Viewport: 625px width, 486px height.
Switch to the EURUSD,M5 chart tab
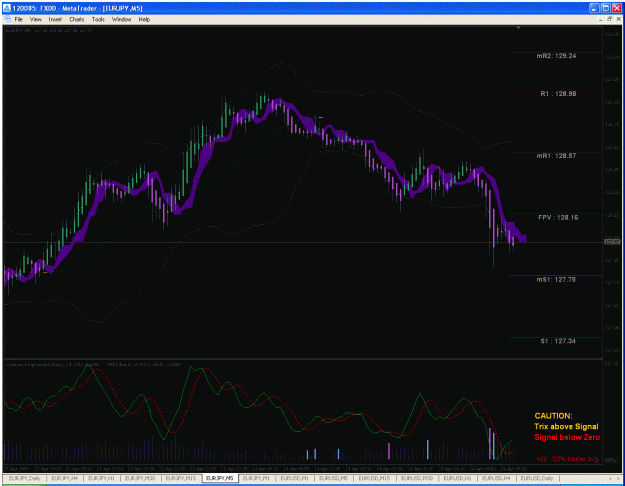pos(333,478)
